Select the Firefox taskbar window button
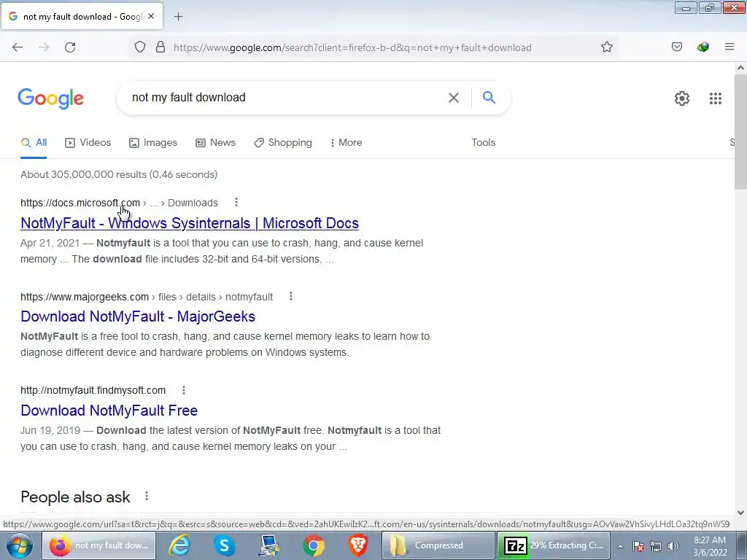The image size is (747, 560). [99, 545]
